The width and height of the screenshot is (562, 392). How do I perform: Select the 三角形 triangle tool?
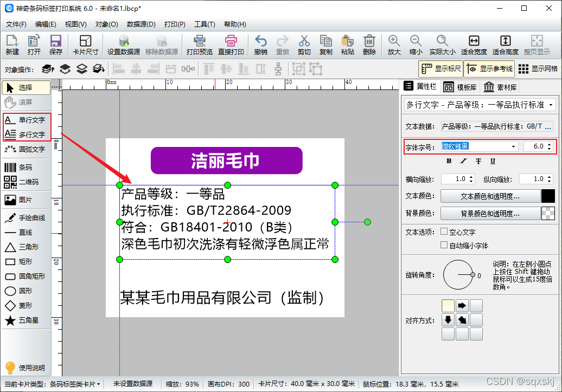click(26, 247)
